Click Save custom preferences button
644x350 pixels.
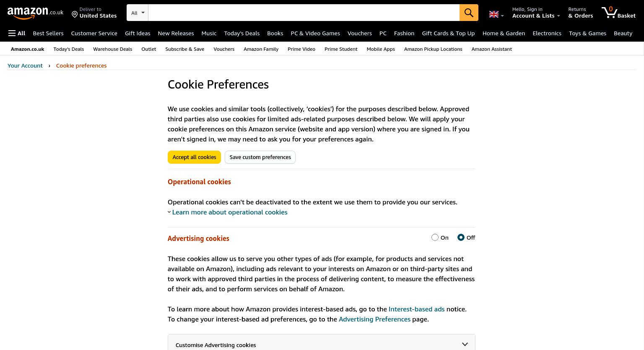click(x=260, y=157)
